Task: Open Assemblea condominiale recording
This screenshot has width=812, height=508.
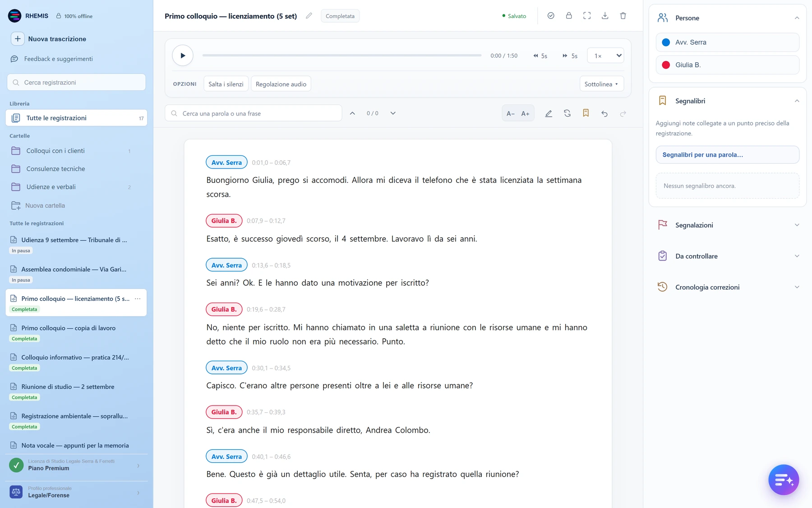Action: 76,274
